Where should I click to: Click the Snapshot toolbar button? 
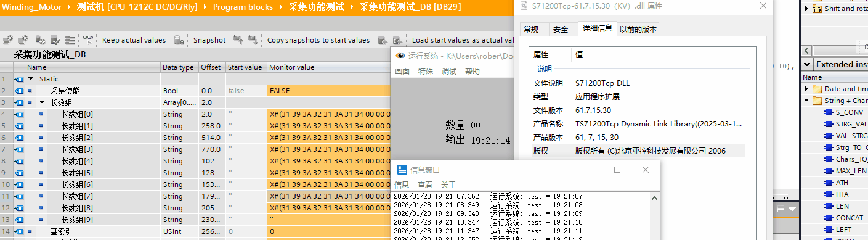click(209, 40)
